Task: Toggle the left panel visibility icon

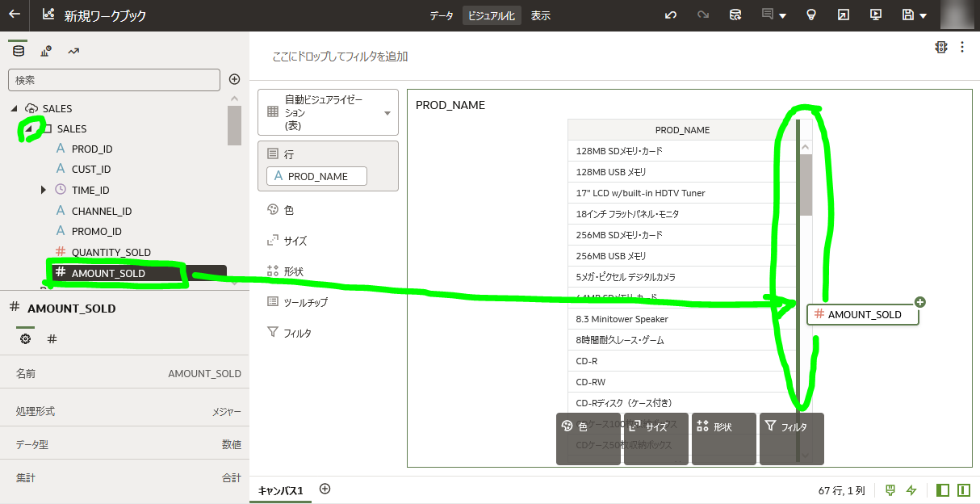Action: (x=942, y=489)
